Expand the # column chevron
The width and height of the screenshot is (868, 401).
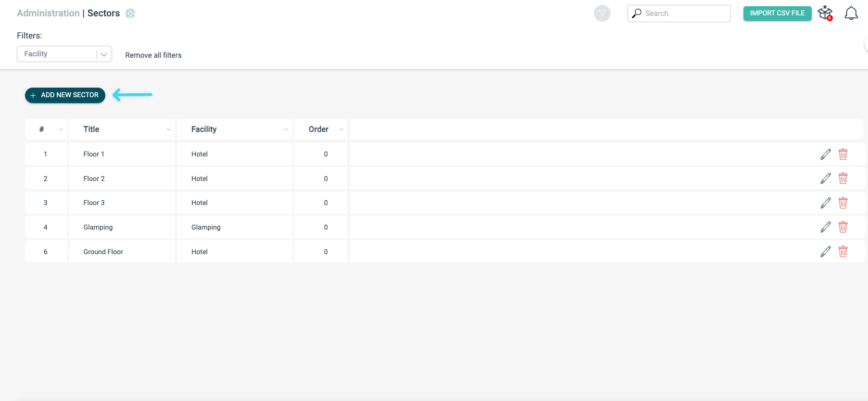(x=61, y=129)
